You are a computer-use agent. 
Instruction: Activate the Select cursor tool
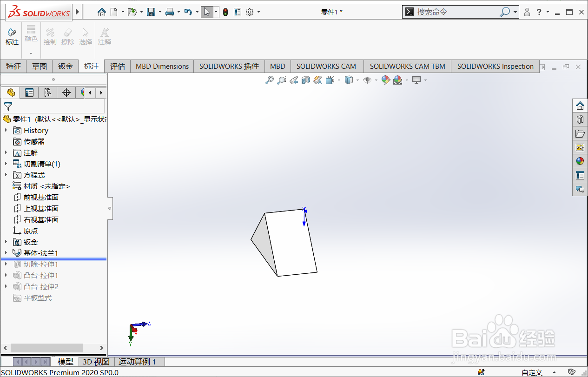pos(207,12)
